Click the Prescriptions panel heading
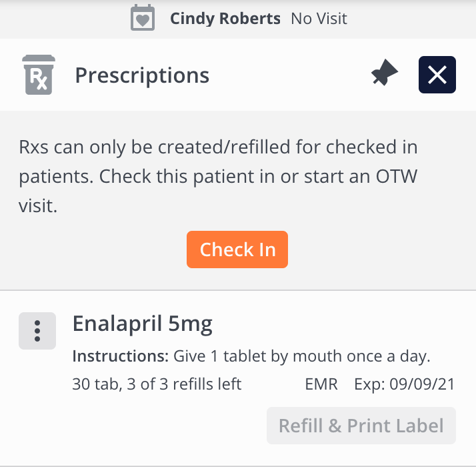This screenshot has width=476, height=467. click(142, 75)
